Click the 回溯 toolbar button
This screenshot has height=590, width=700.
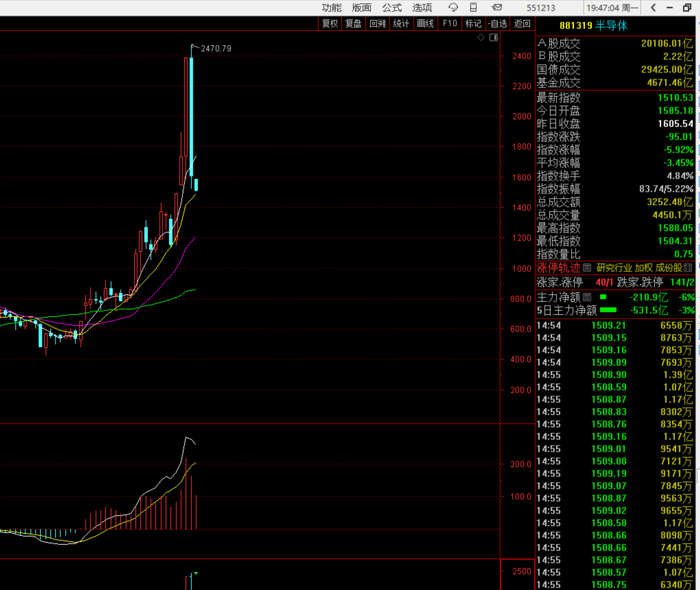point(377,23)
